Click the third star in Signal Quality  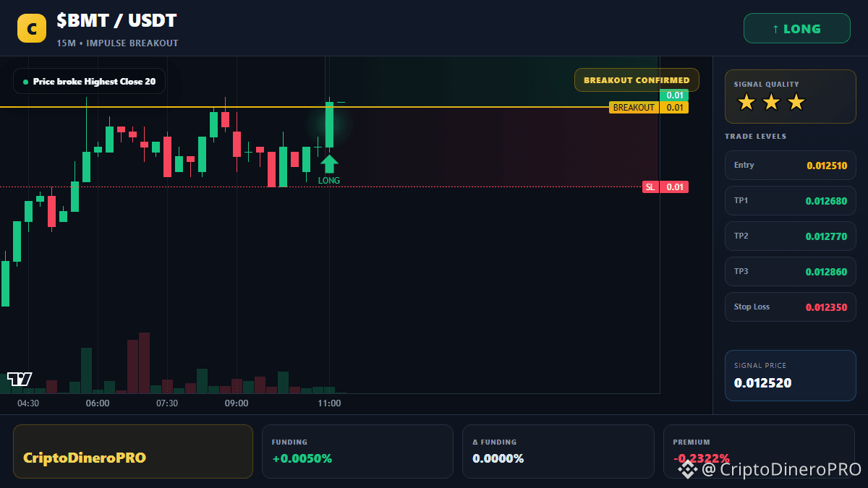796,103
